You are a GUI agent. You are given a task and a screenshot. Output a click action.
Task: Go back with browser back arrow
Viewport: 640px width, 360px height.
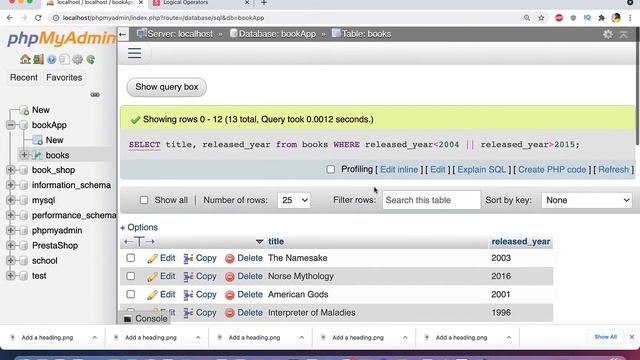pyautogui.click(x=10, y=18)
